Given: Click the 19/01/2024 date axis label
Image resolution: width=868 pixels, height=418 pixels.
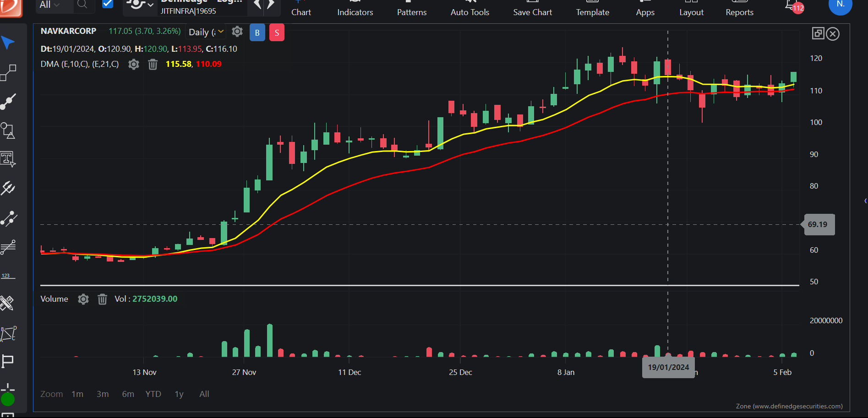Looking at the screenshot, I should pos(668,367).
